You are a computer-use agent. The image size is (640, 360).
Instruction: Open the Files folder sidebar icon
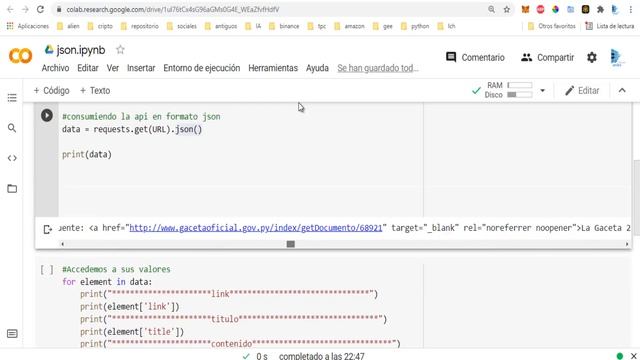[x=12, y=189]
